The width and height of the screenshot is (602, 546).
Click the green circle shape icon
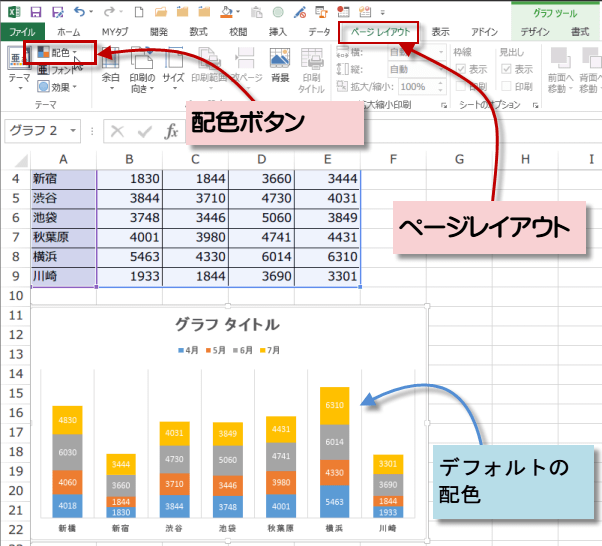[278, 12]
